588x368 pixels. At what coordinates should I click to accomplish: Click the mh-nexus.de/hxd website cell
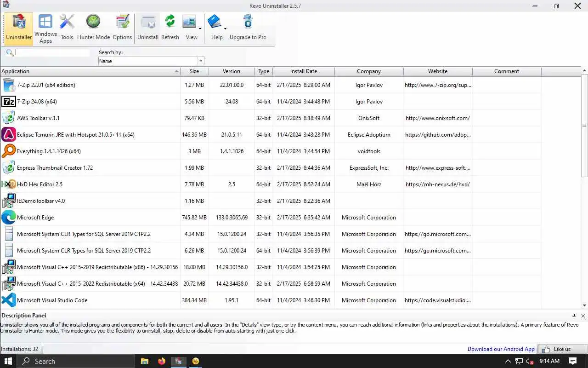(438, 184)
